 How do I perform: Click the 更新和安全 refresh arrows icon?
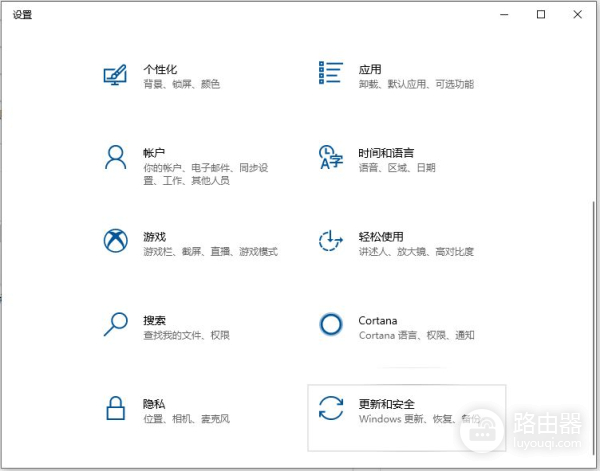(331, 408)
